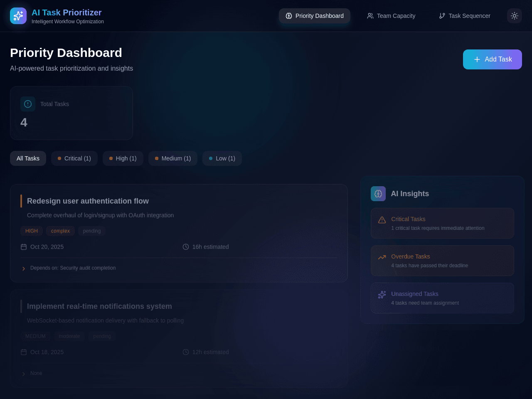Screen dimensions: 532x399
Task: Select the All Tasks filter button
Action: [x=28, y=158]
